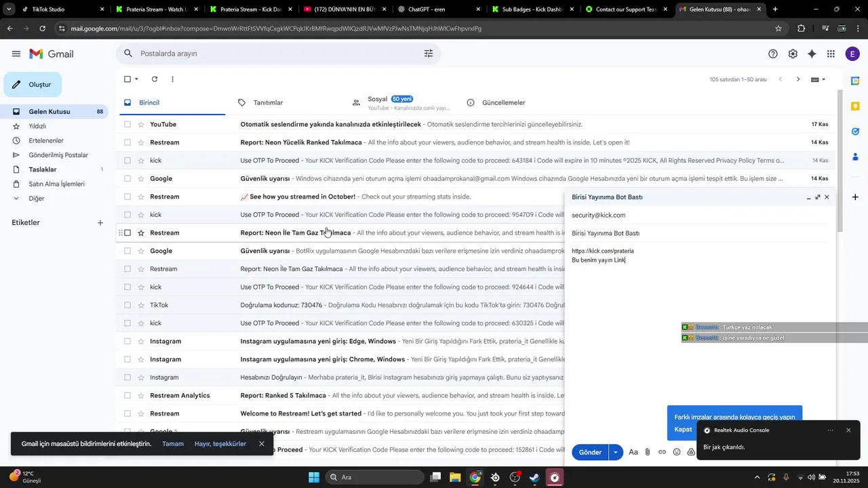Viewport: 868px width, 488px height.
Task: Insert link in compose toolbar
Action: click(662, 452)
